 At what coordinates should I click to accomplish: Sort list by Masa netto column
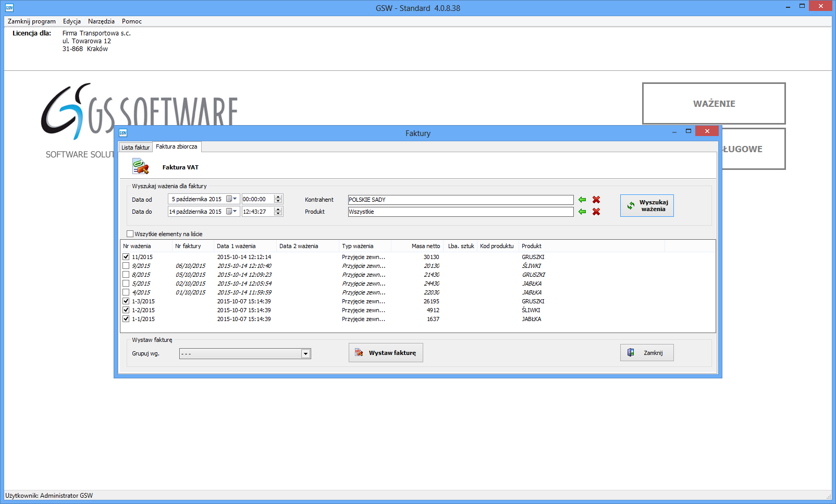[x=425, y=246]
